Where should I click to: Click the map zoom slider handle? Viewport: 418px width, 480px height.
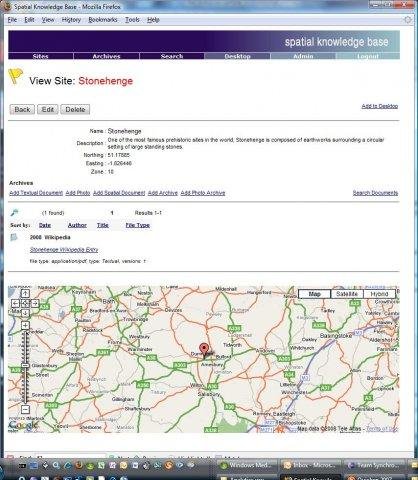pos(25,366)
